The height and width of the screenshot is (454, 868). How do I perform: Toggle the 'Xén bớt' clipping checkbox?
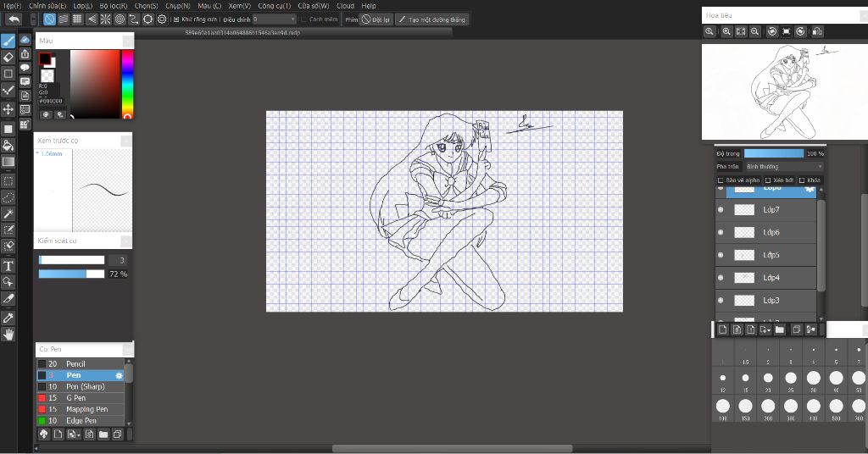coord(768,180)
